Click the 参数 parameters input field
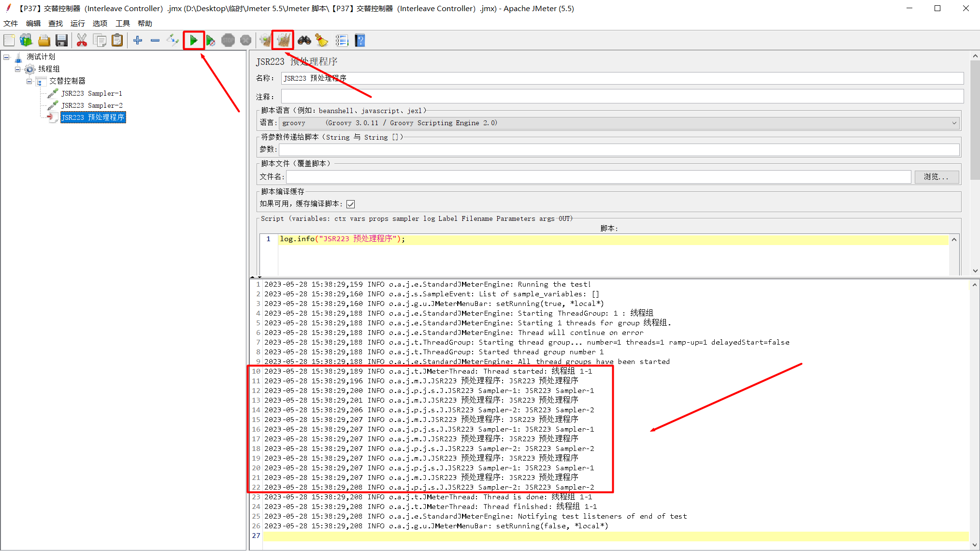 point(619,150)
